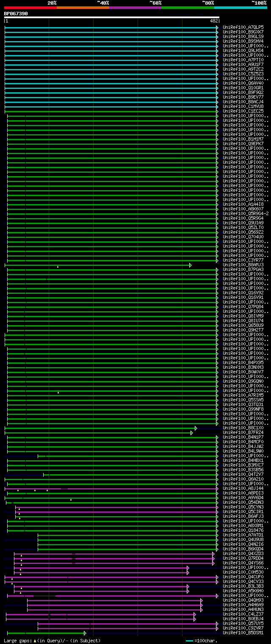Screen dimensions: 271x644
Task: Select hit label UniRef100_B9F9Q2
Action: click(243, 92)
